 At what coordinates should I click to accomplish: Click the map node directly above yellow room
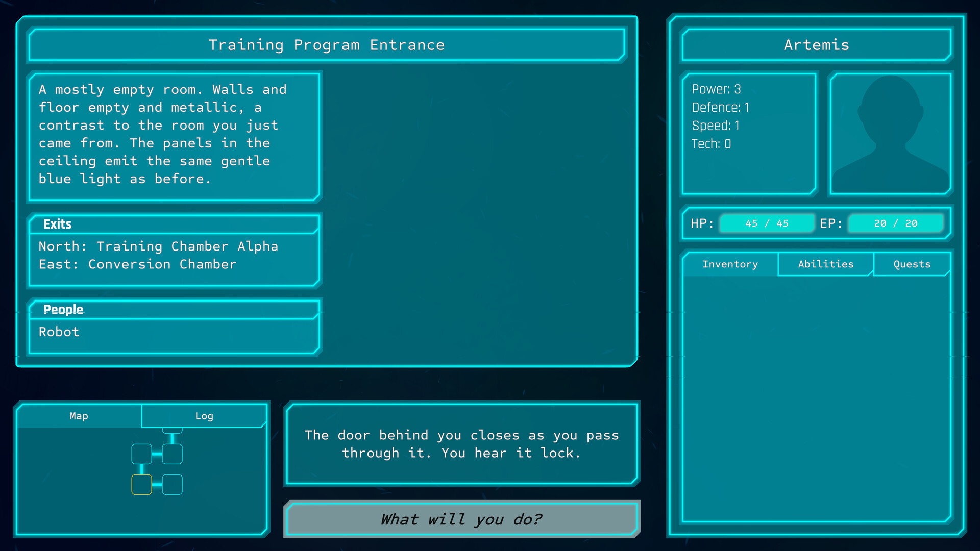pos(141,454)
